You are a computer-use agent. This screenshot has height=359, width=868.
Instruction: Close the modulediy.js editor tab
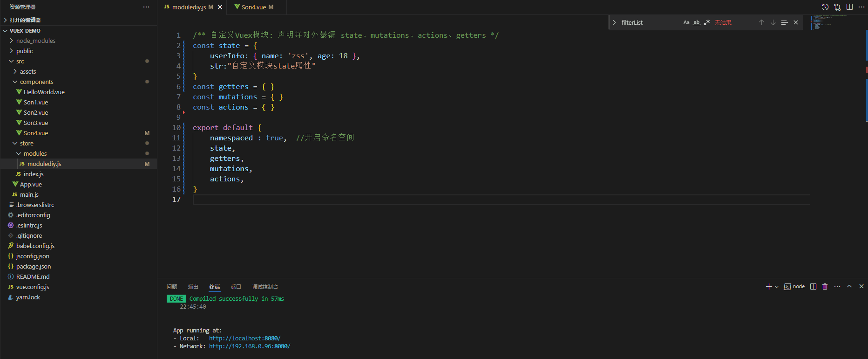tap(220, 7)
